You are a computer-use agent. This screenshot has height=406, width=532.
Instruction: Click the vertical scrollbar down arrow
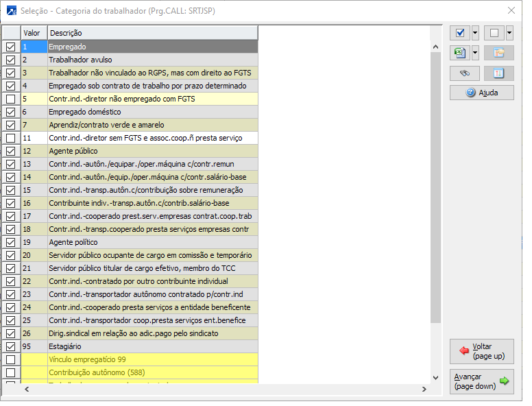pos(435,378)
